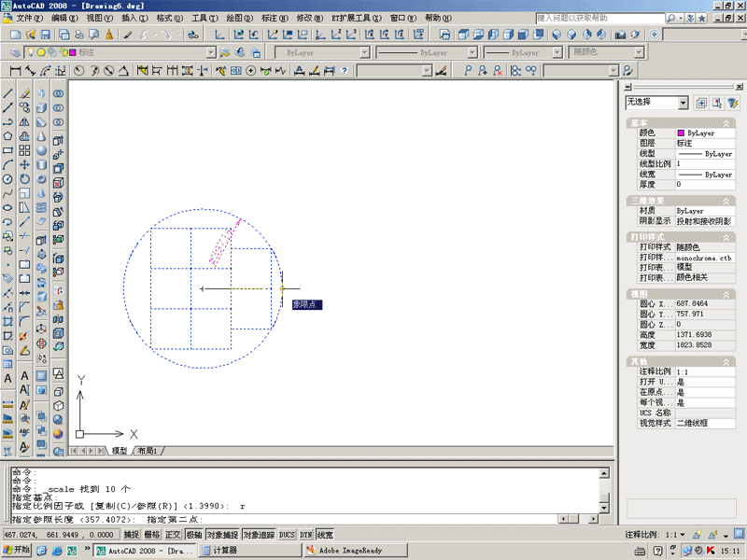This screenshot has width=747, height=560.
Task: Select the Rotate modify tool
Action: point(25,179)
